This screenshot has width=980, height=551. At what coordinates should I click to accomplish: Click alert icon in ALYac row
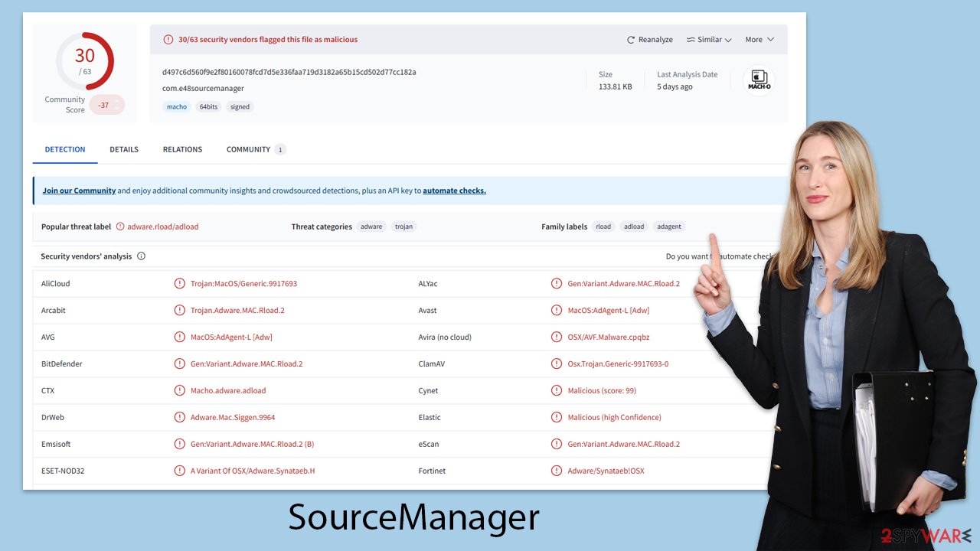coord(557,283)
